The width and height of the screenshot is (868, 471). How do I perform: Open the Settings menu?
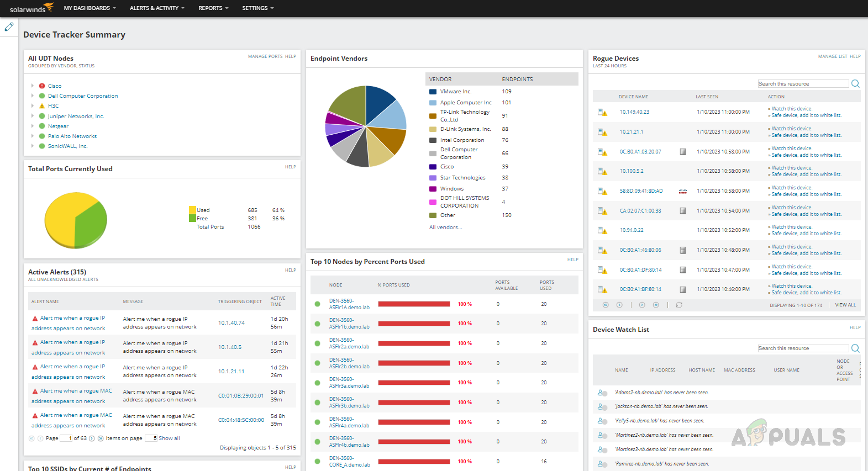[x=257, y=8]
